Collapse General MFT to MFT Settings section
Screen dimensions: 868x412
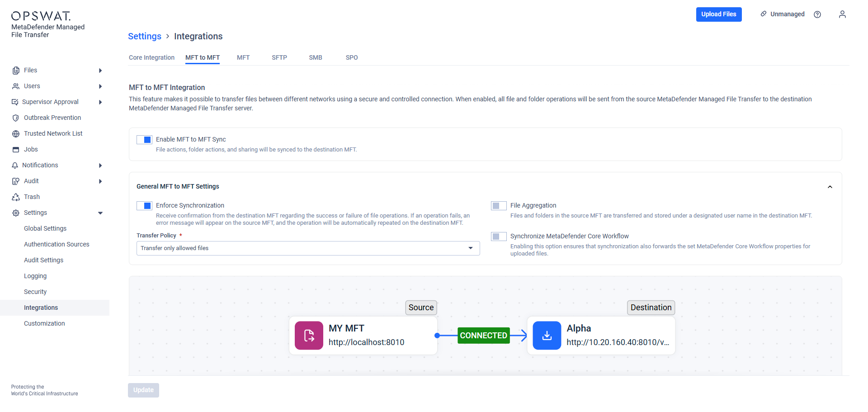830,187
